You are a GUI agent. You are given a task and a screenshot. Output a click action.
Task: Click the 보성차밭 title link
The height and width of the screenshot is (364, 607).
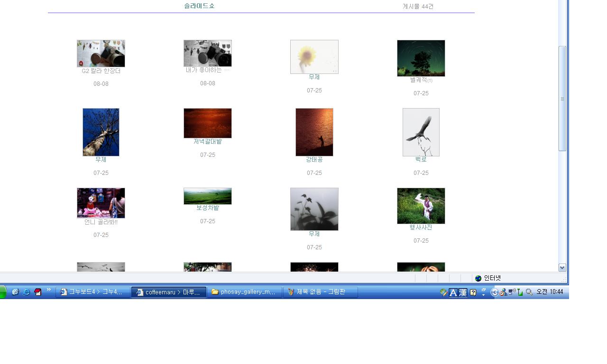coord(207,208)
